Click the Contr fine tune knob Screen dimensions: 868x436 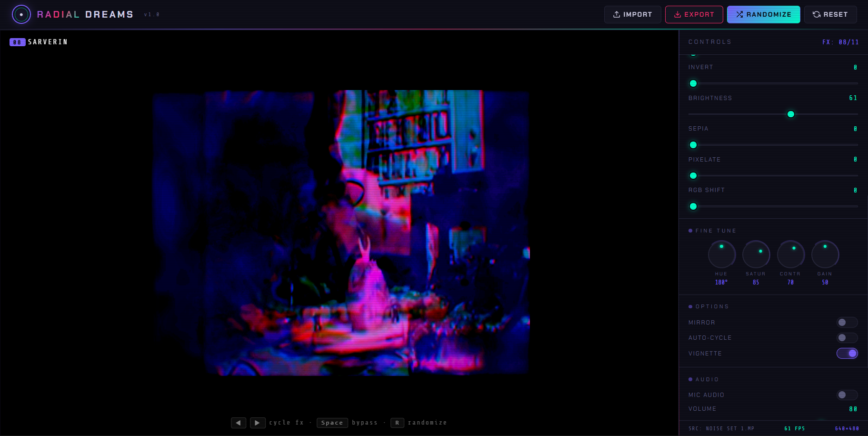point(790,254)
